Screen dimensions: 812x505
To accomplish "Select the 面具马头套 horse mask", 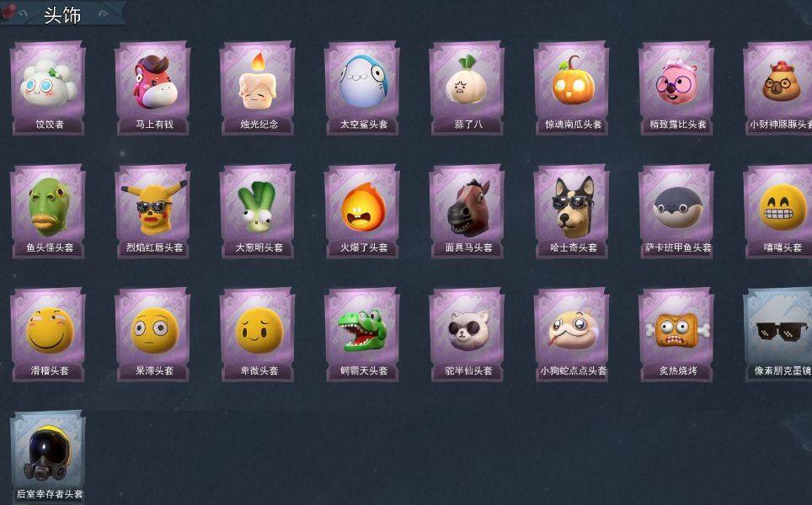I will pos(467,211).
